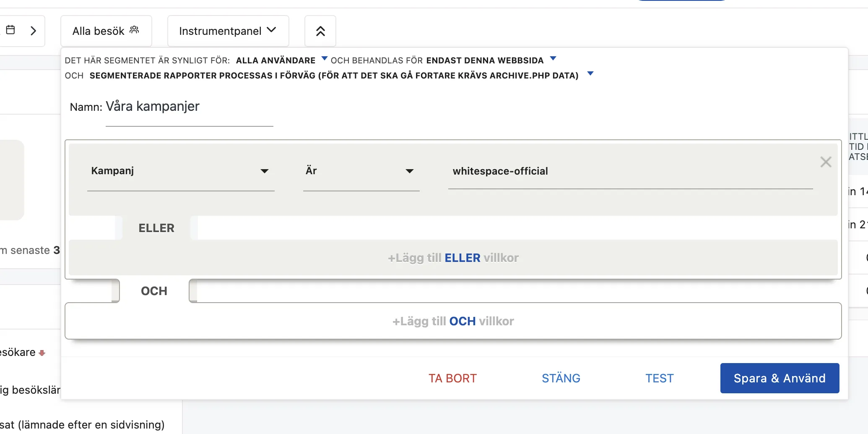This screenshot has height=434, width=868.
Task: Remove the Kampanj condition with X icon
Action: click(826, 162)
